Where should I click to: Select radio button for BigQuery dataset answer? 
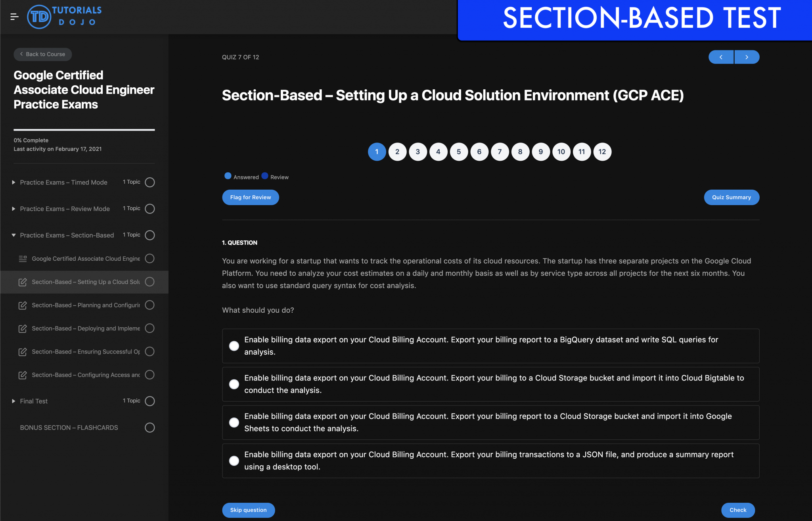pos(234,346)
